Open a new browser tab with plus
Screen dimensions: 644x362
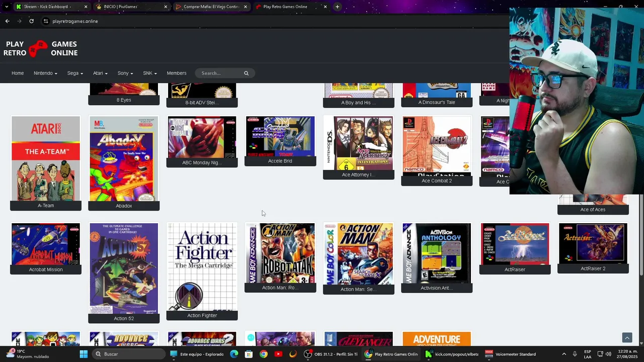(x=337, y=7)
